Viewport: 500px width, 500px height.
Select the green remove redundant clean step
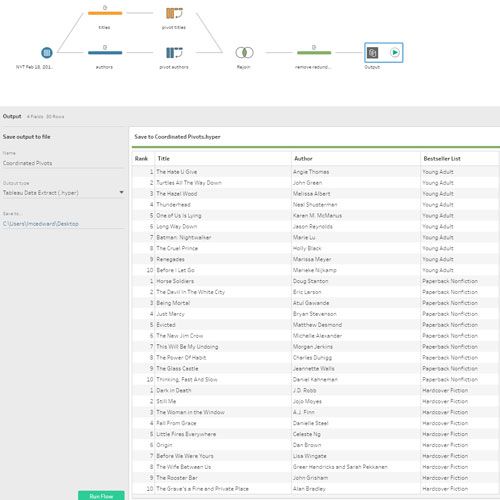pos(314,52)
